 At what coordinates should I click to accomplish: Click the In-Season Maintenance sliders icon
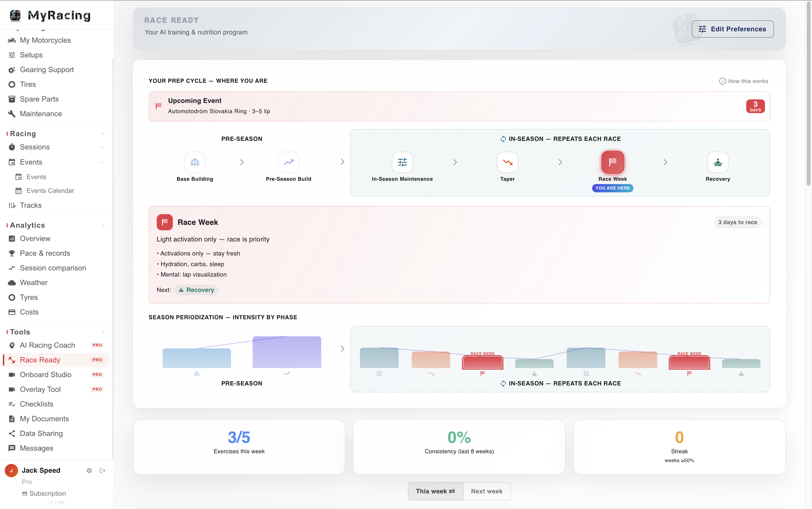tap(402, 162)
